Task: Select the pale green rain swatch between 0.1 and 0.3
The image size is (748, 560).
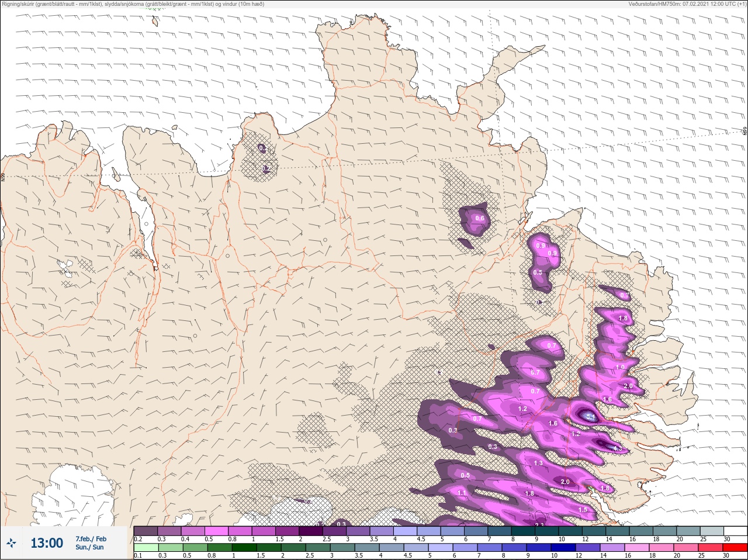Action: (146, 548)
